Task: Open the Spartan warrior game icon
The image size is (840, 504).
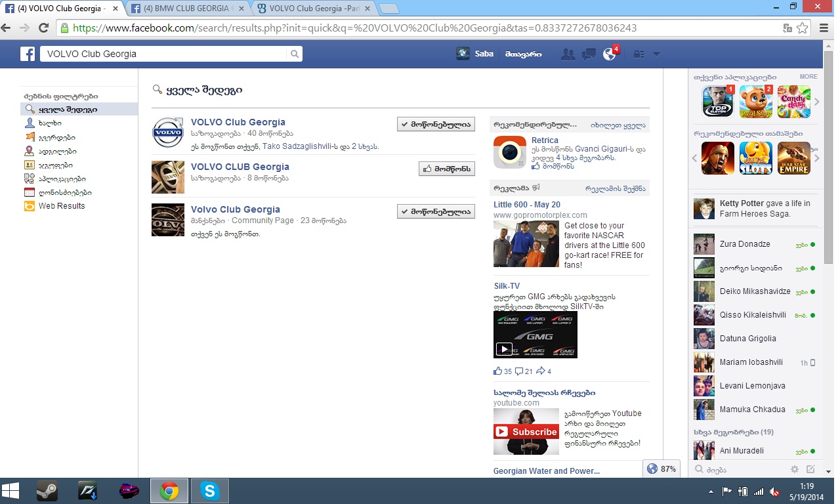Action: point(717,158)
